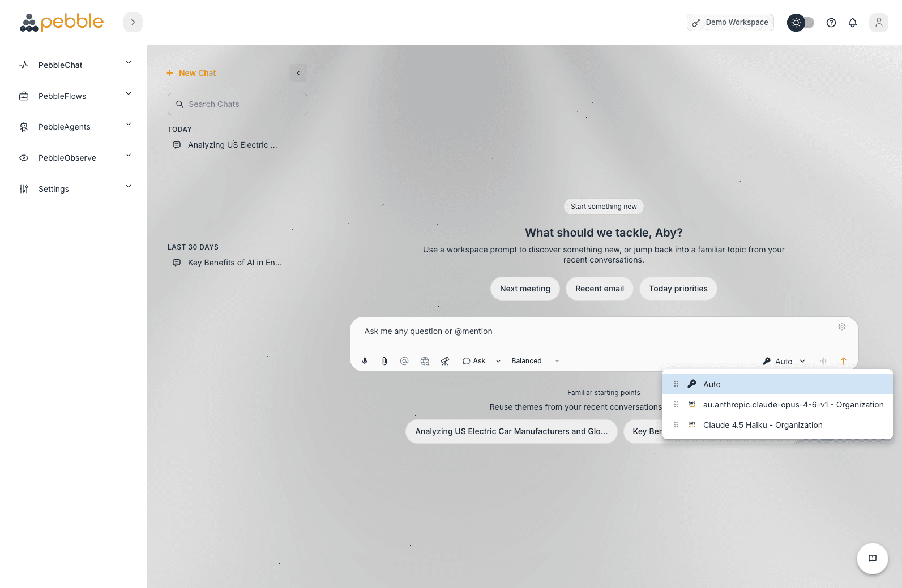902x588 pixels.
Task: Select Claude 4.5 Haiku model
Action: point(777,425)
